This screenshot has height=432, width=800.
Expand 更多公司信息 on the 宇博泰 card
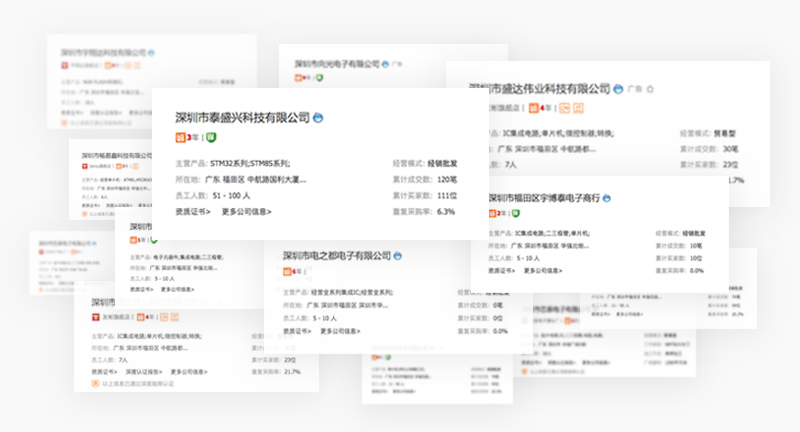[543, 271]
